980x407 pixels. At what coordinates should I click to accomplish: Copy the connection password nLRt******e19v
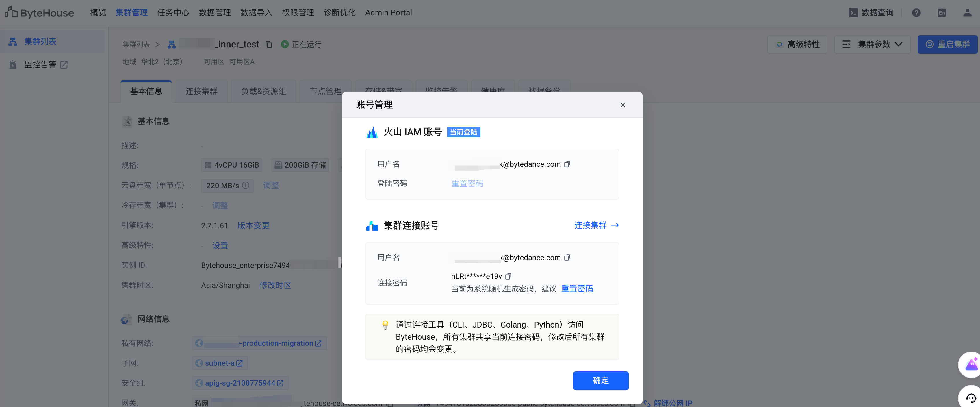508,276
